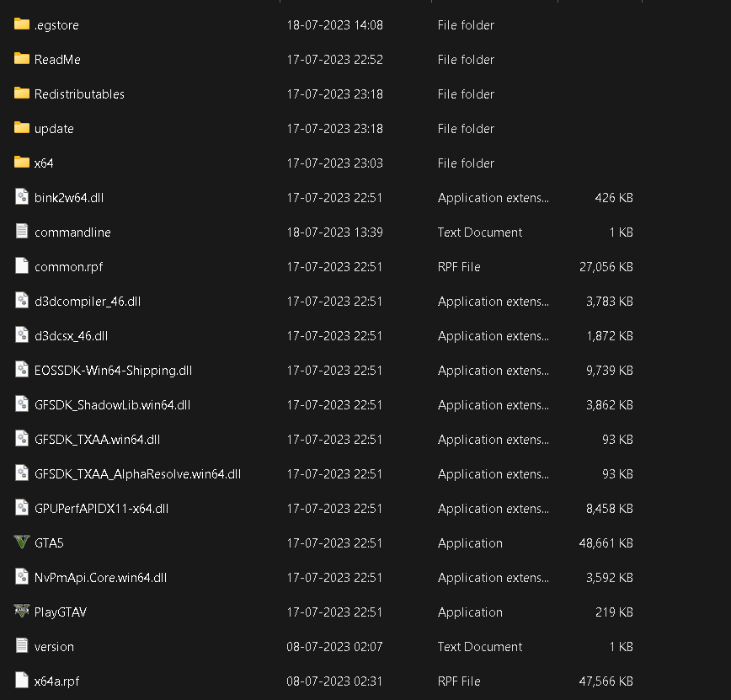Select the Redistributables folder name

(79, 94)
